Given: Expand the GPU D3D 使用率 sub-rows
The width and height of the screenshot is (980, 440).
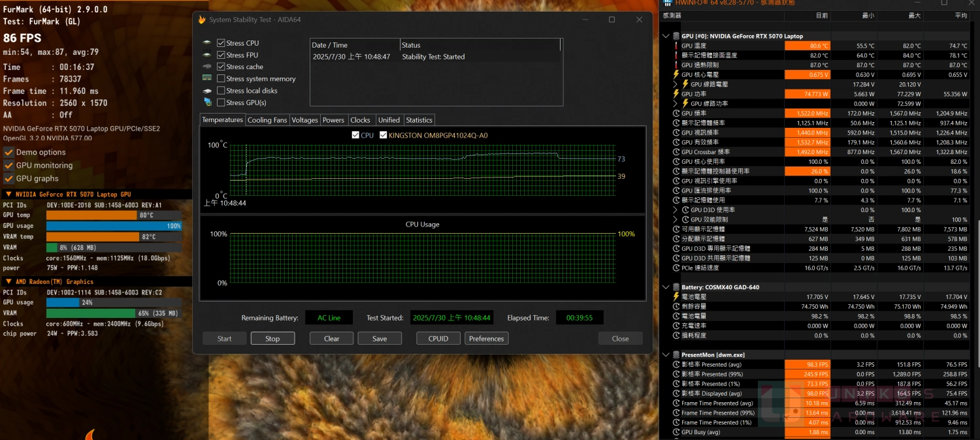Looking at the screenshot, I should (676, 210).
